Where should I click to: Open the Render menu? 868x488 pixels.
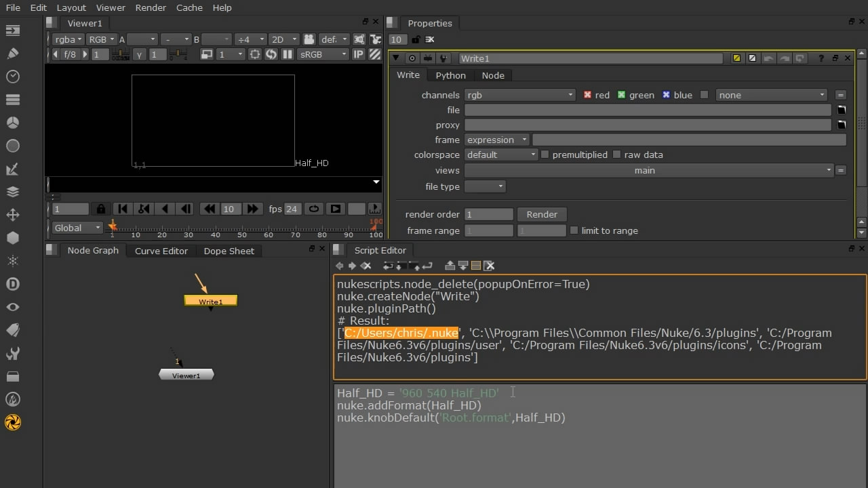pos(151,7)
